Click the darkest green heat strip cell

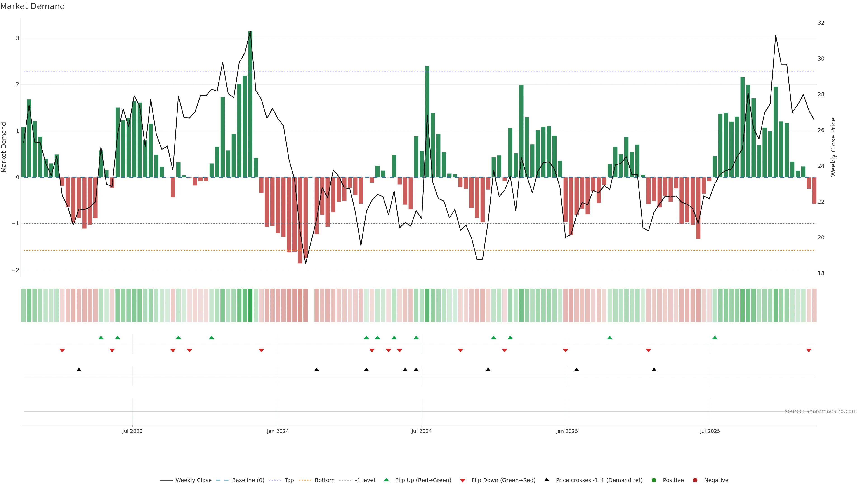coord(250,305)
